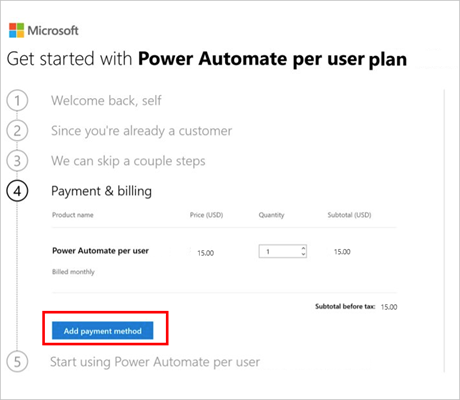Screen dimensions: 460x400
Task: Click the Subtotal before tax amount
Action: pos(389,307)
